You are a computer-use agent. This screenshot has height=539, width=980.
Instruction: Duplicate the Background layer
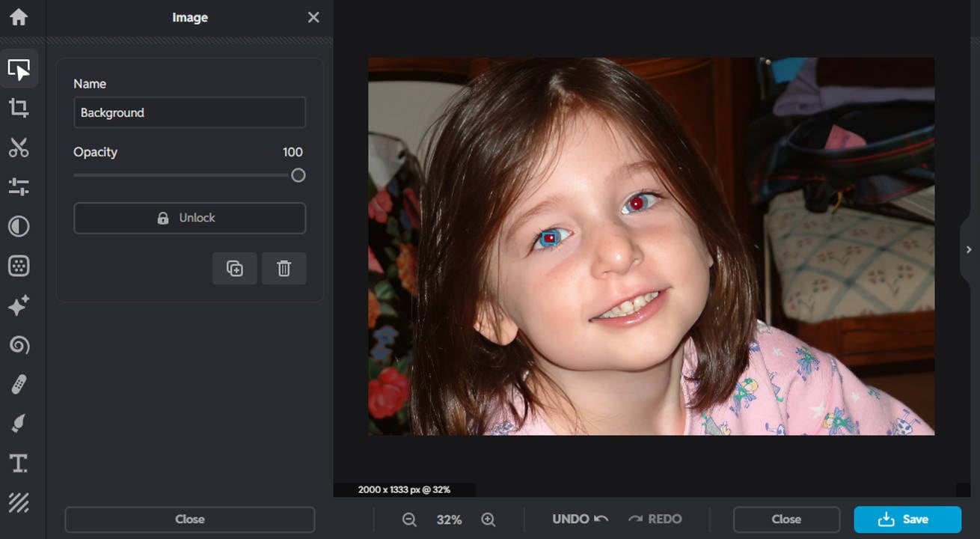click(235, 269)
